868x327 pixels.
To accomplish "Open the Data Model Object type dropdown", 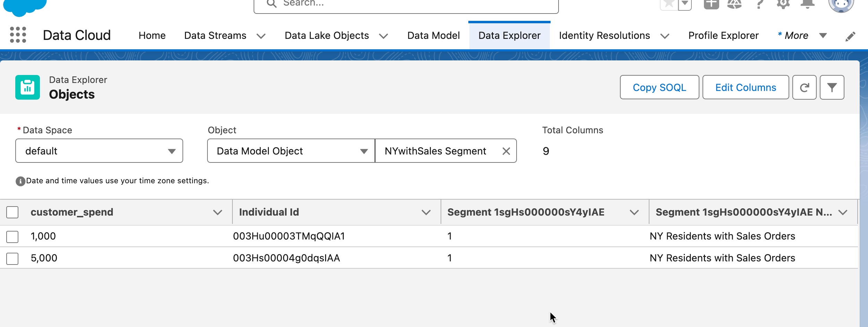I will click(x=291, y=151).
